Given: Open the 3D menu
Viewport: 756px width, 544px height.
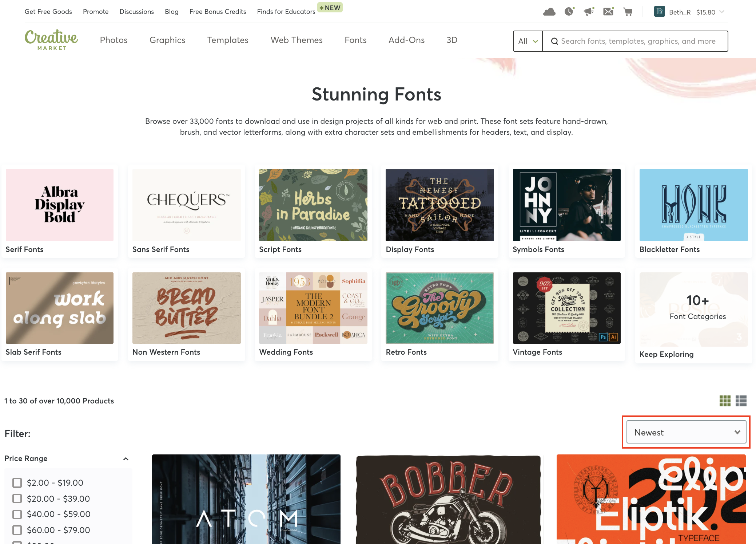Looking at the screenshot, I should (452, 40).
